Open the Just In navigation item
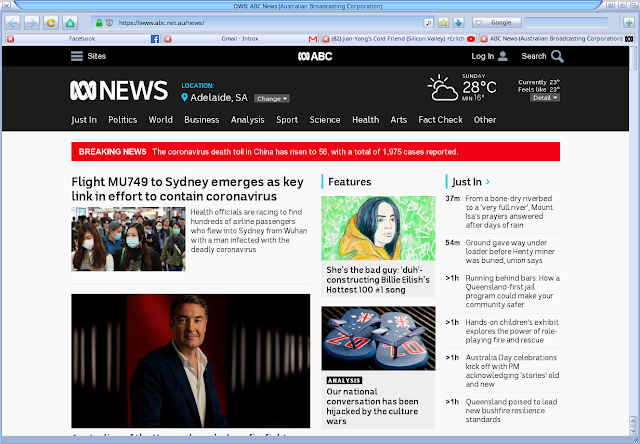 (x=84, y=120)
